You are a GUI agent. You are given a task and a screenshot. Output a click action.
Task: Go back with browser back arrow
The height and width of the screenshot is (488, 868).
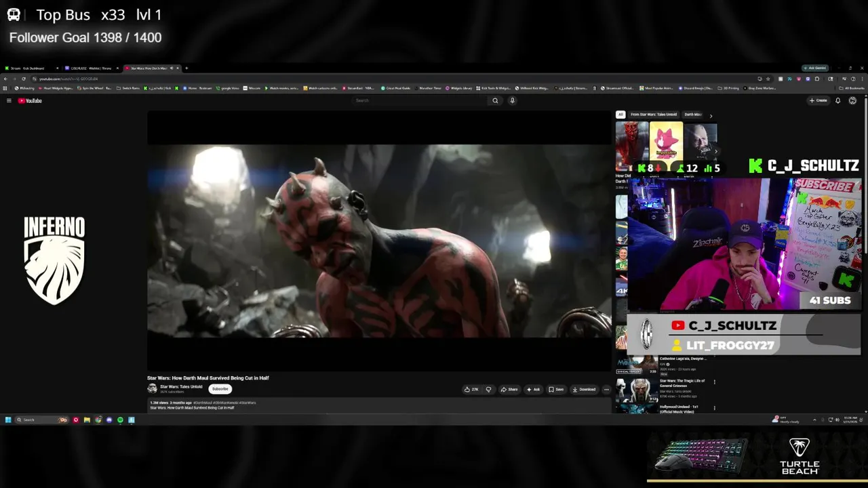(5, 79)
